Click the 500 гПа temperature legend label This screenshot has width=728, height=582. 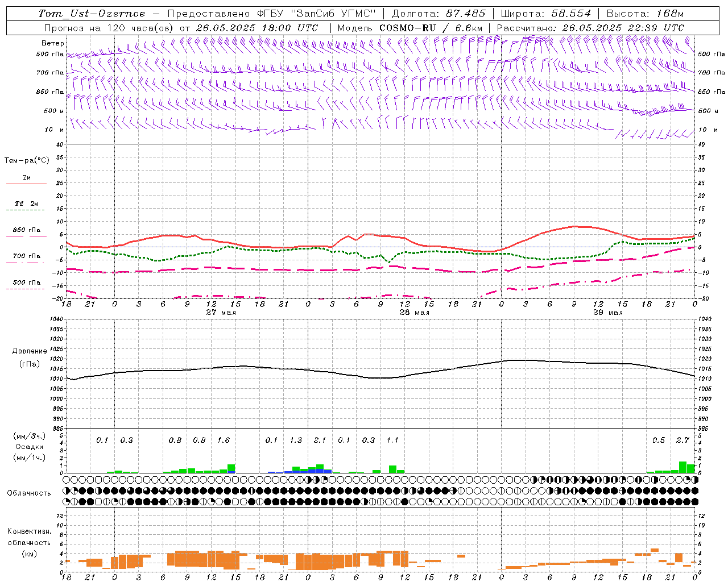point(27,282)
